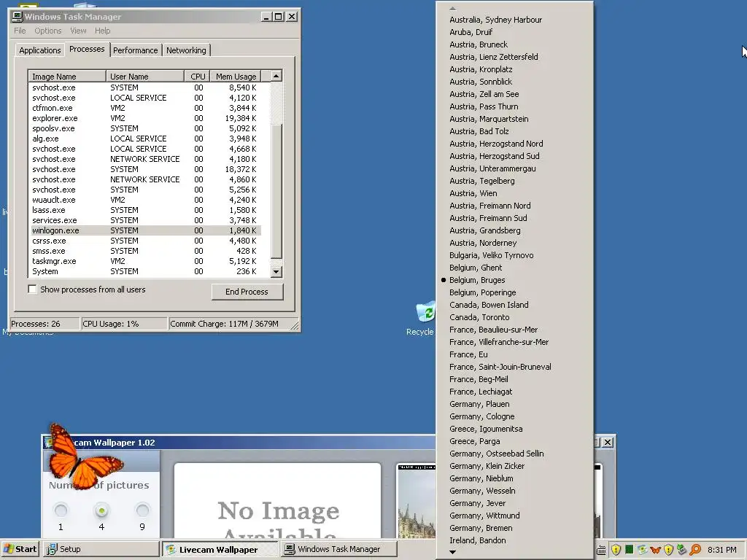Open the Recycle Bin desktop icon
The height and width of the screenshot is (560, 747).
(425, 312)
